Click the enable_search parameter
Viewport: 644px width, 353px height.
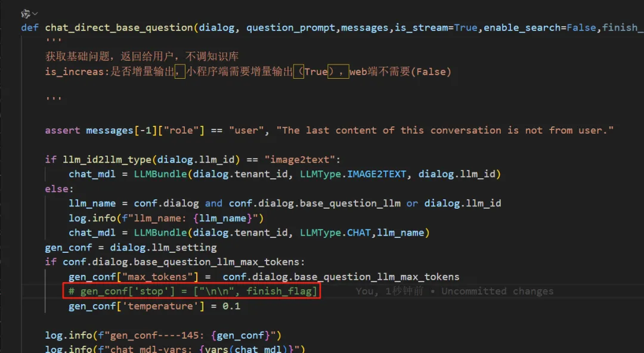(522, 28)
